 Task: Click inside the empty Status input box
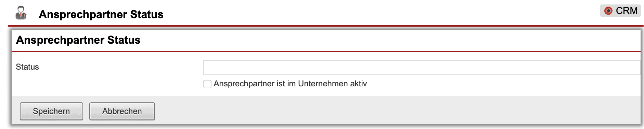[x=422, y=68]
